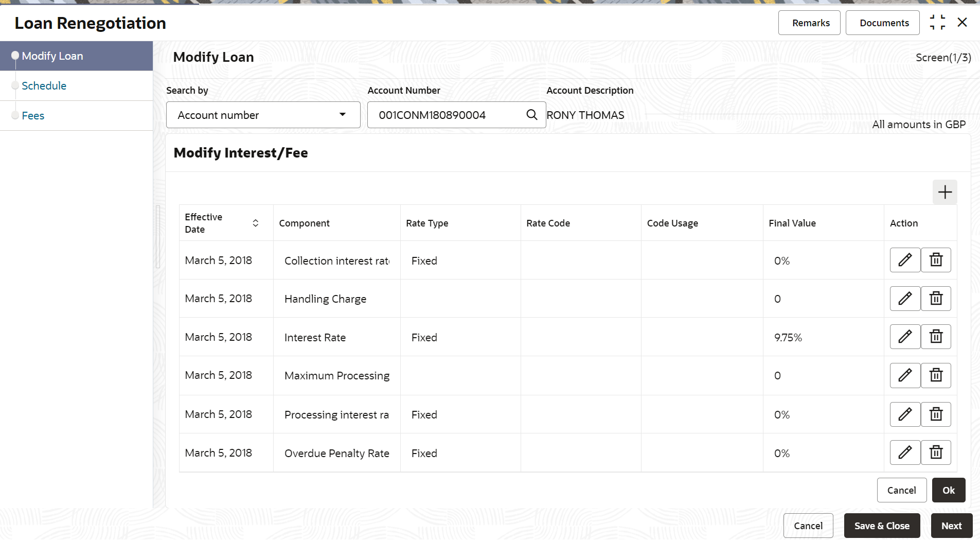Go to the Schedule step
This screenshot has height=540, width=980.
coord(44,86)
